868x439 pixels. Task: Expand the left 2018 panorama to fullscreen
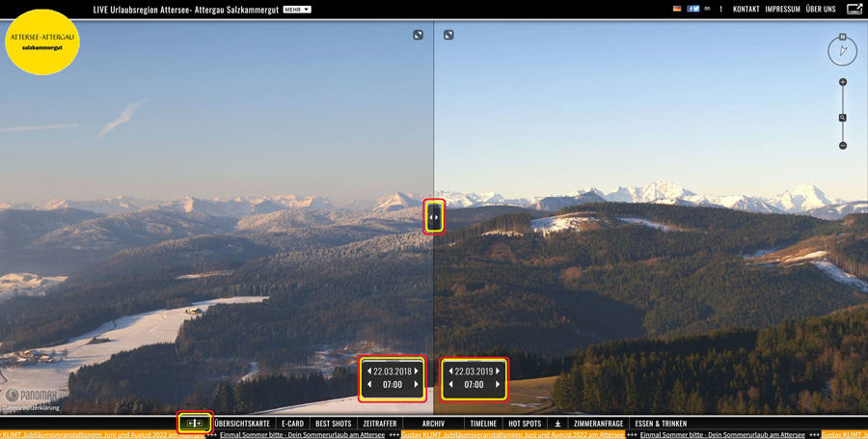(418, 35)
